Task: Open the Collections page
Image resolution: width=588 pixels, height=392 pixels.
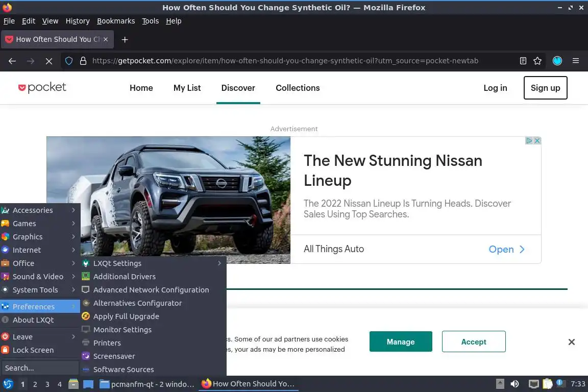Action: point(298,88)
